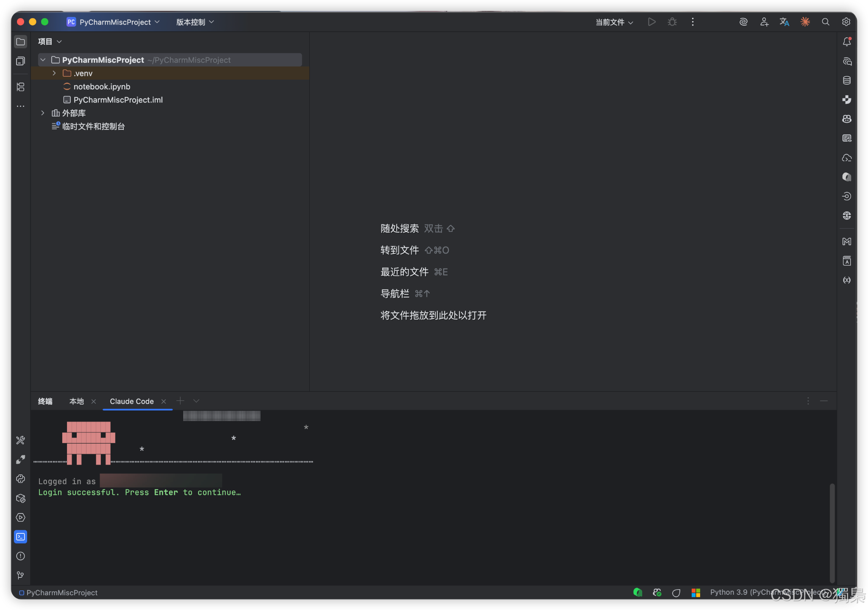Open the Structure tool window
Image resolution: width=868 pixels, height=610 pixels.
[x=20, y=87]
